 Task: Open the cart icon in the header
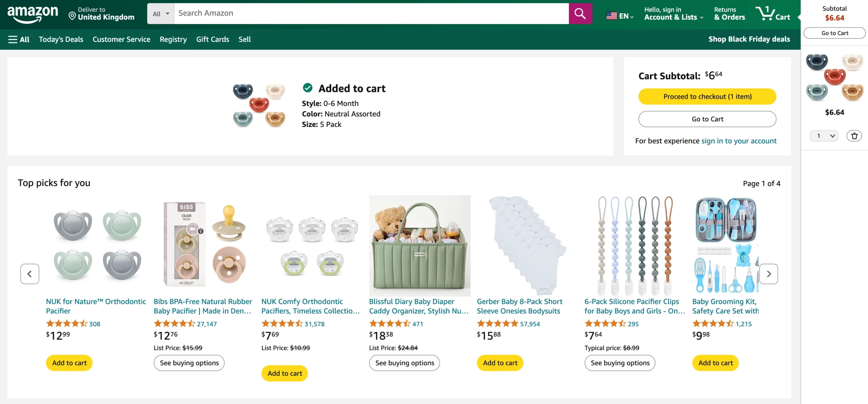point(773,14)
